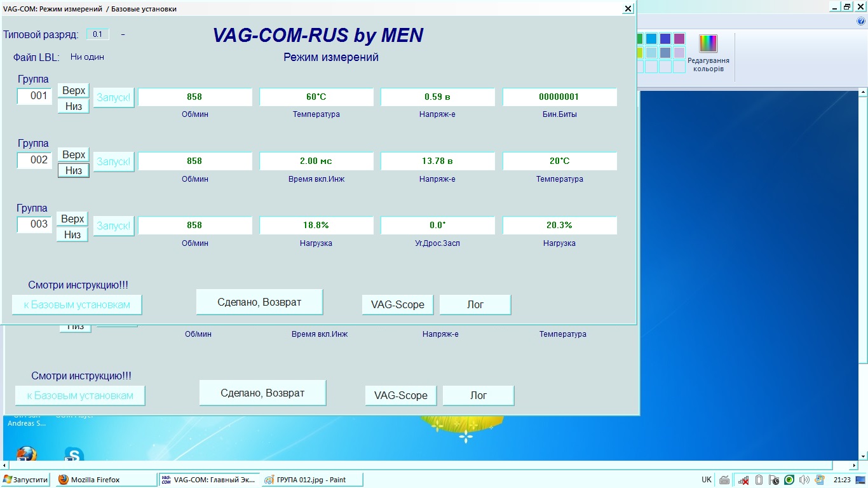Open Action Center flag tray icon
This screenshot has width=868, height=488.
(774, 480)
